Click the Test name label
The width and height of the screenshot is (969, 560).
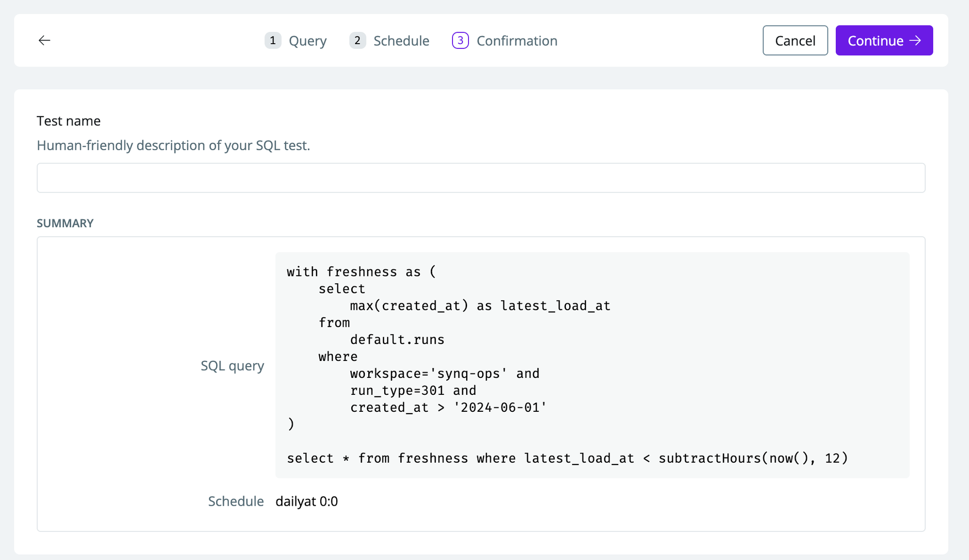coord(69,121)
